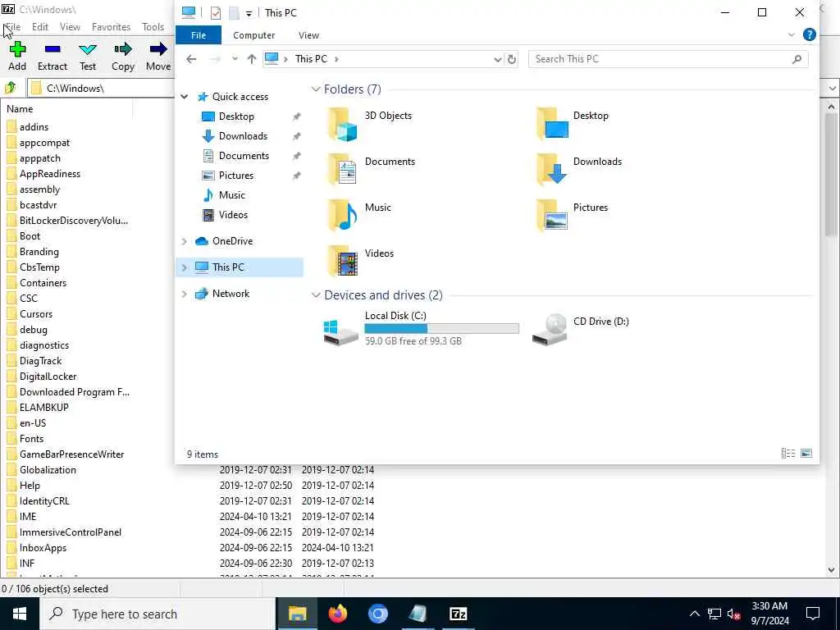Viewport: 840px width, 630px height.
Task: Click the Add button in 7-Zip toolbar
Action: click(17, 57)
